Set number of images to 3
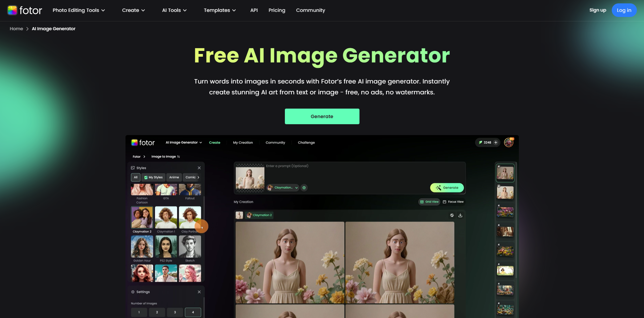This screenshot has height=318, width=644. 175,312
